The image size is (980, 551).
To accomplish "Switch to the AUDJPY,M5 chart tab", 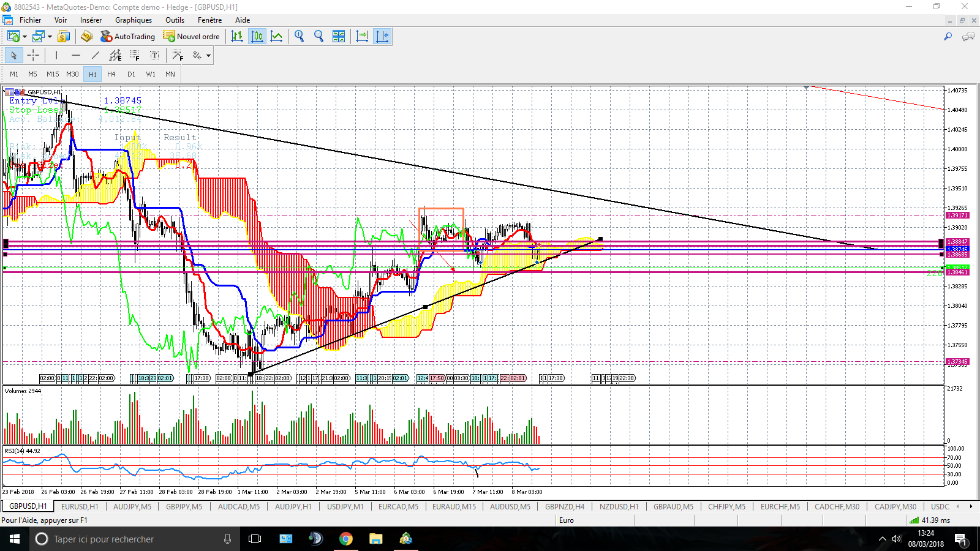I will click(132, 507).
